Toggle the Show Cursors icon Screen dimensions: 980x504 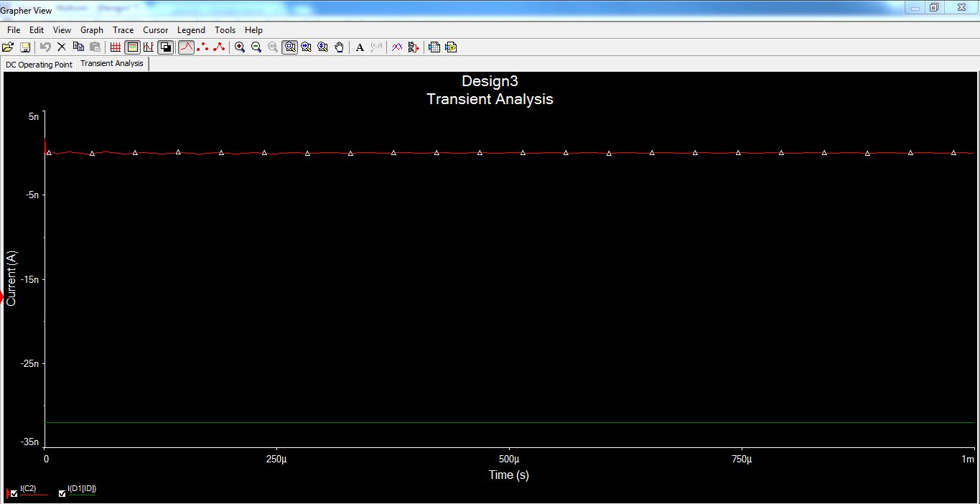coord(149,47)
